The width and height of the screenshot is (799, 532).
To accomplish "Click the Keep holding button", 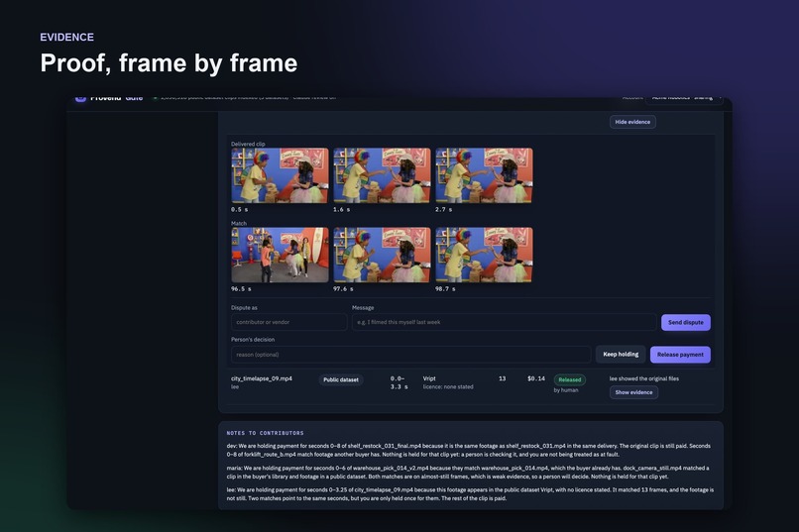I will (x=621, y=355).
